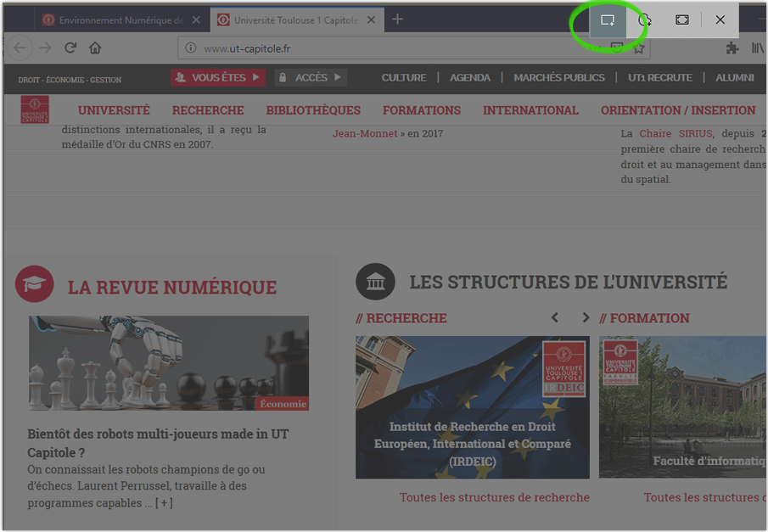This screenshot has height=532, width=768.
Task: Go forward to the next page
Action: click(45, 48)
